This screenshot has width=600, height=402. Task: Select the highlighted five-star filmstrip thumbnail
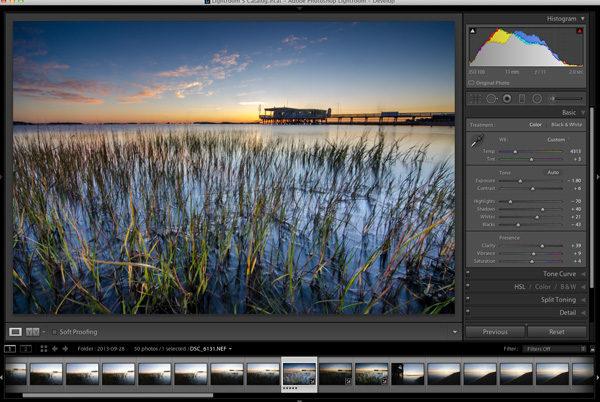pyautogui.click(x=299, y=374)
